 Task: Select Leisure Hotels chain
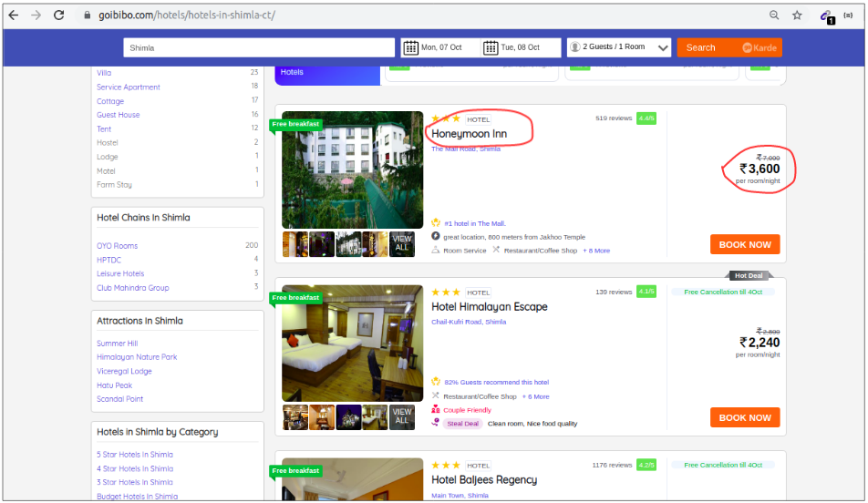tap(120, 273)
